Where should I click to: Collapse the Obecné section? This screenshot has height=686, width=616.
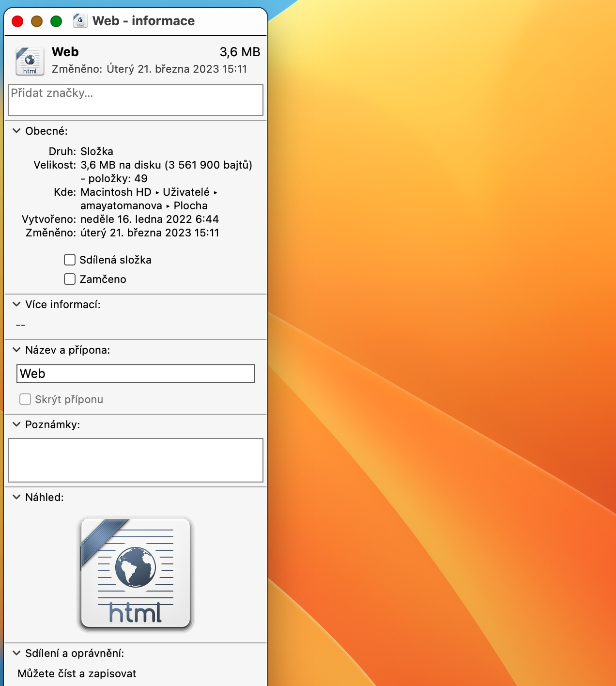tap(16, 131)
